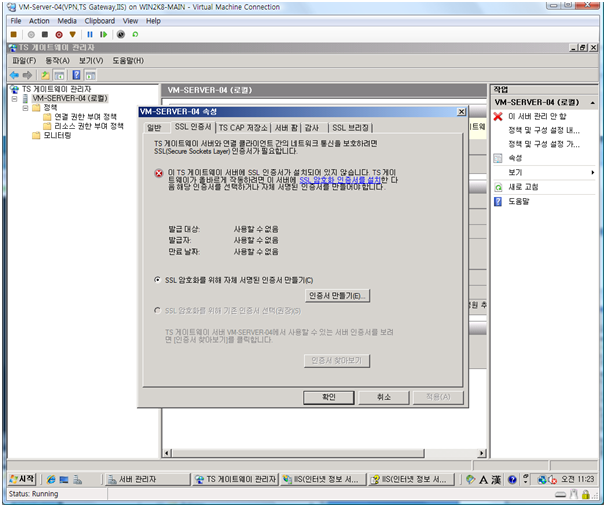The height and width of the screenshot is (507, 606).
Task: Open the 동작(A) menu
Action: click(58, 61)
